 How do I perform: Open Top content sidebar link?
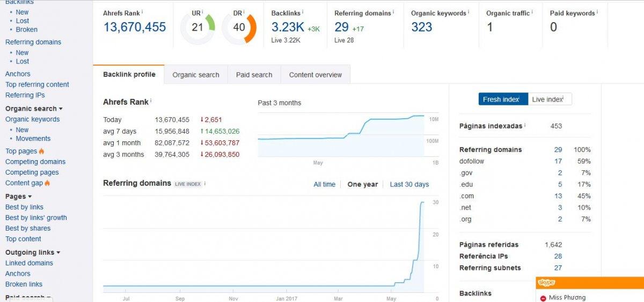tap(23, 239)
